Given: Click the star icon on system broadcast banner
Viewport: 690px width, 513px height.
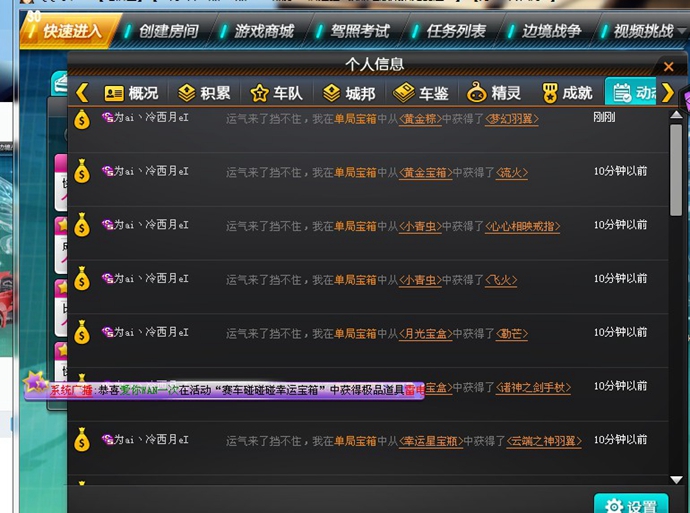Looking at the screenshot, I should click(x=34, y=381).
